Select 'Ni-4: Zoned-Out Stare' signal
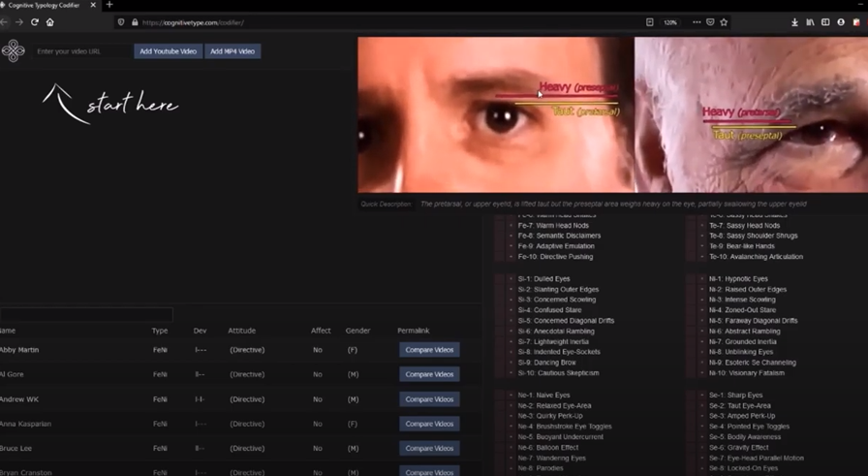The width and height of the screenshot is (868, 476). [x=742, y=310]
